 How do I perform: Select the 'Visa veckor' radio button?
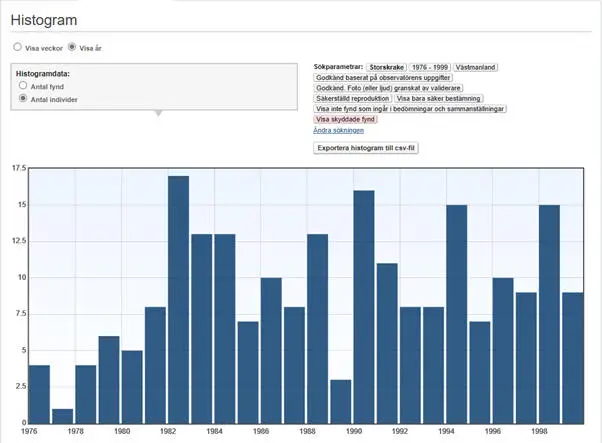pos(17,47)
